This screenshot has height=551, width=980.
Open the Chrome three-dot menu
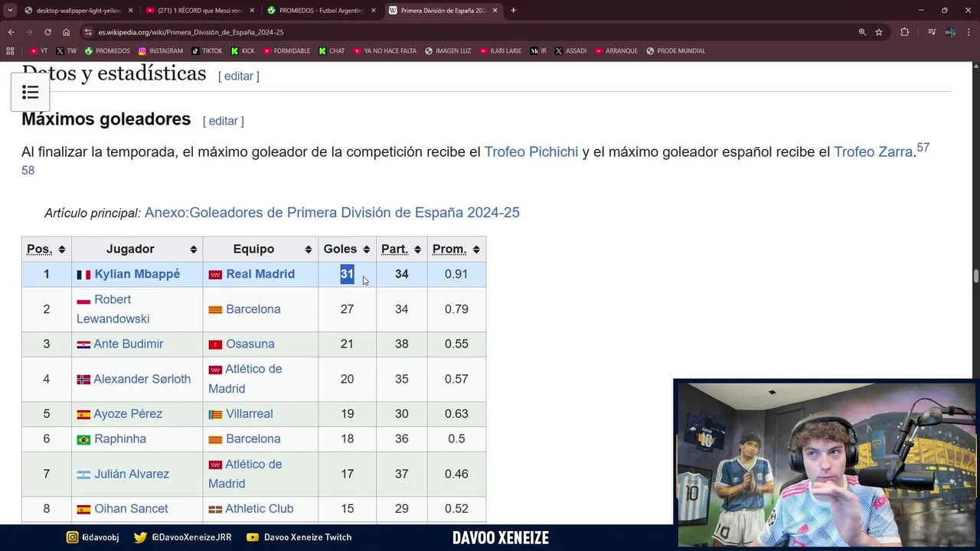969,32
